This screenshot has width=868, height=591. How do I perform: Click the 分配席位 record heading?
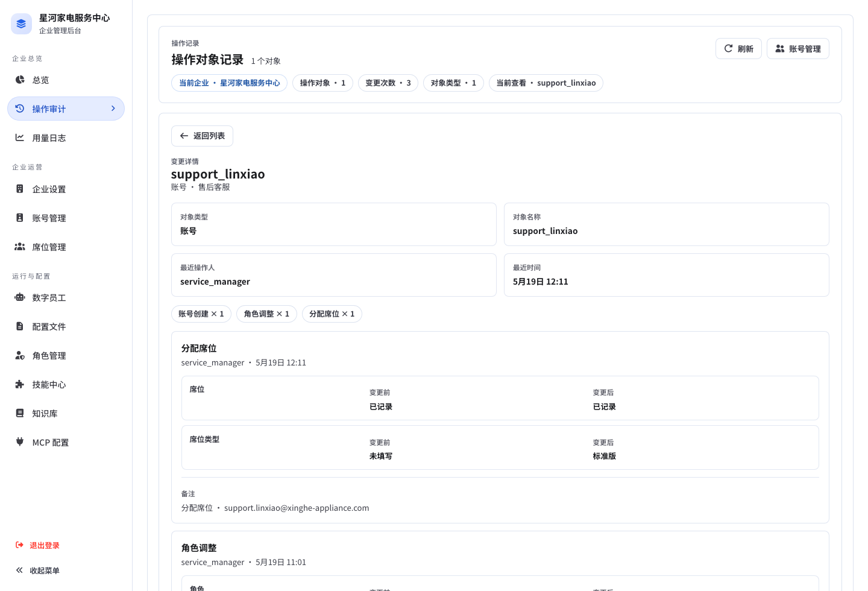(199, 349)
